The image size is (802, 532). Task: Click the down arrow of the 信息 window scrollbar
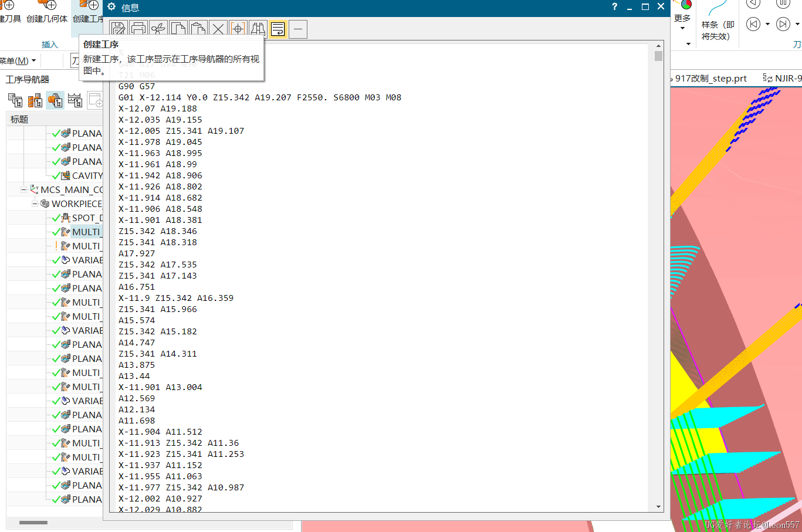pyautogui.click(x=658, y=507)
